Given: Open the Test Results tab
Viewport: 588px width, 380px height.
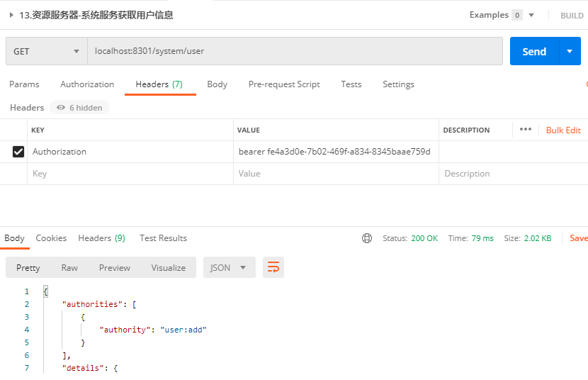Looking at the screenshot, I should [163, 238].
